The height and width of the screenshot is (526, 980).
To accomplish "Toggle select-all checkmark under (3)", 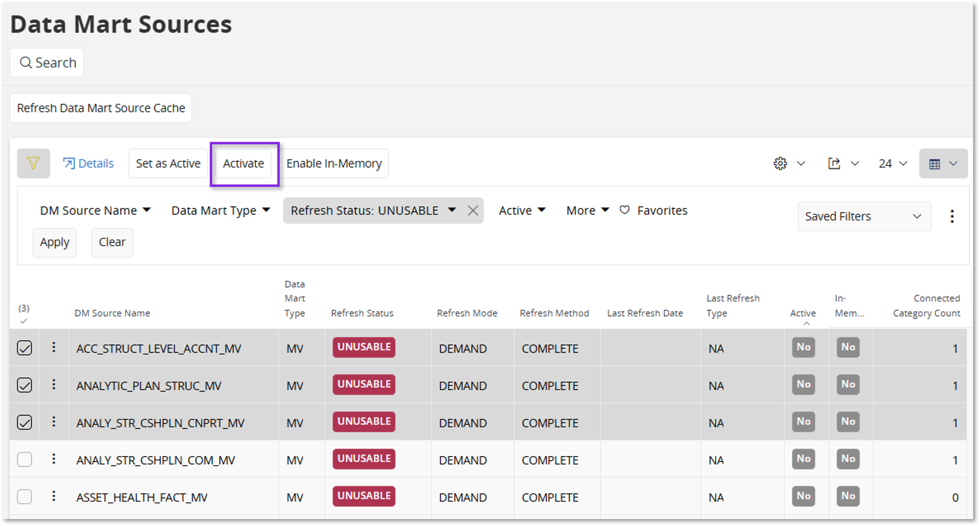I will click(x=24, y=322).
